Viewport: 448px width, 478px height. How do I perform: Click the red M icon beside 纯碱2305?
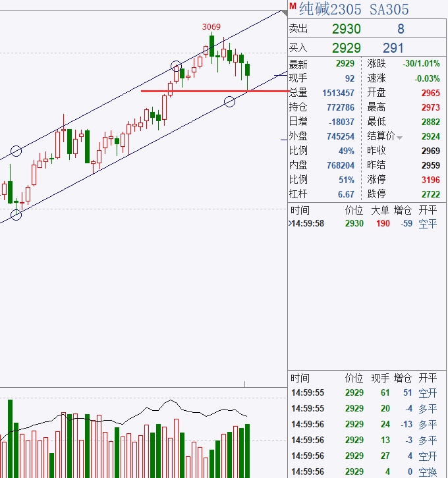293,7
